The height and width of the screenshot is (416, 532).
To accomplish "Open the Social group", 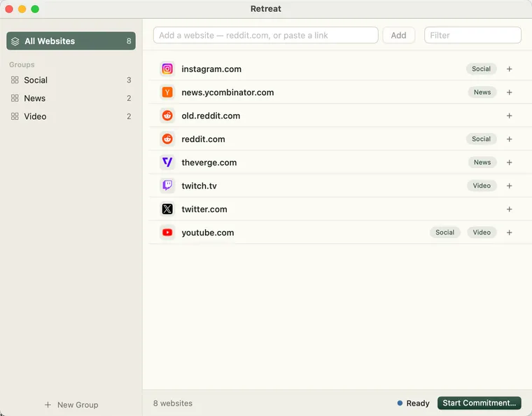I will click(71, 80).
